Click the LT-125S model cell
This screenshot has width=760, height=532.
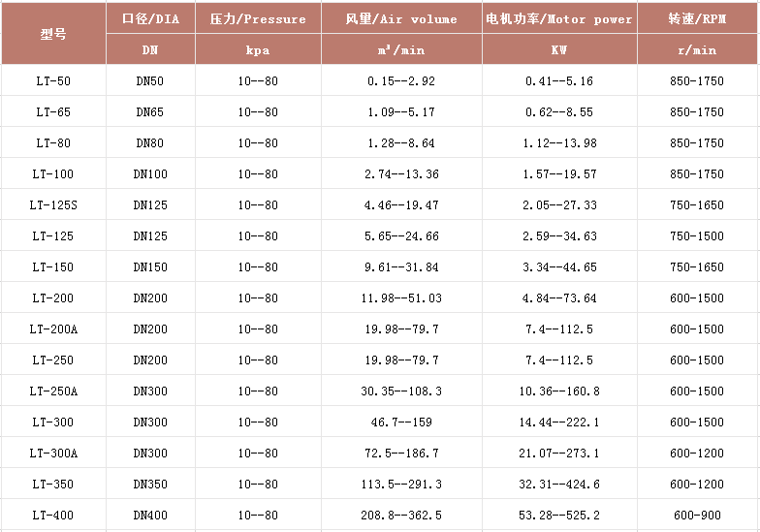[x=53, y=205]
